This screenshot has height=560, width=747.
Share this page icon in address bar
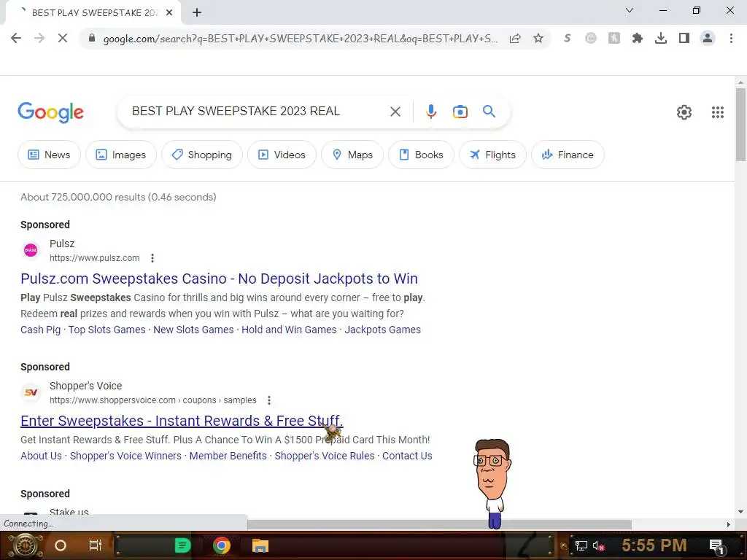(515, 38)
